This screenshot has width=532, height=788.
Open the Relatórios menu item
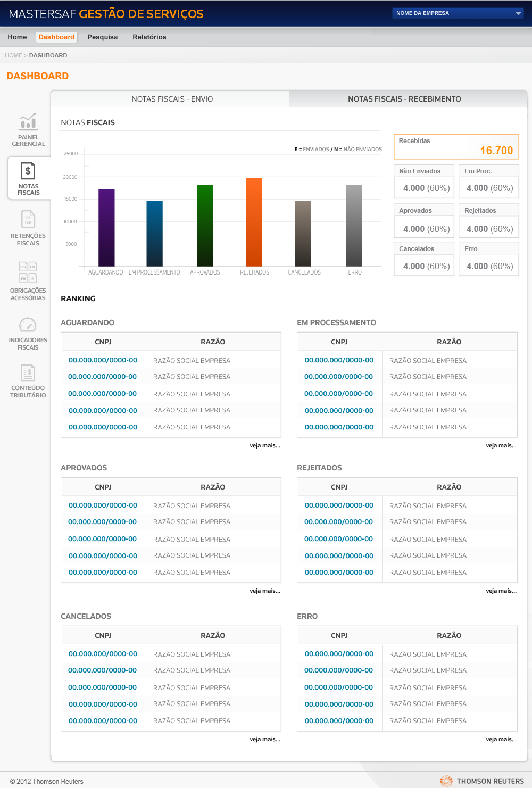pos(149,37)
